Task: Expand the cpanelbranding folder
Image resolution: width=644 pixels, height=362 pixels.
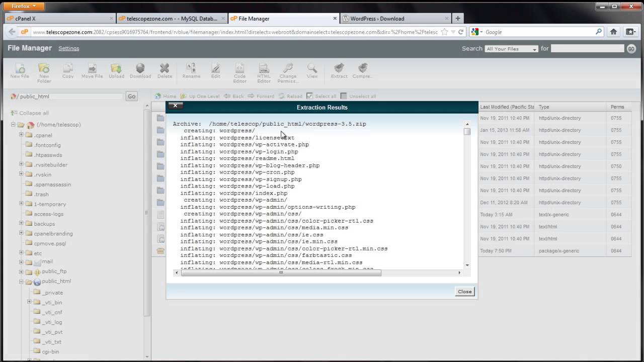Action: [x=21, y=233]
